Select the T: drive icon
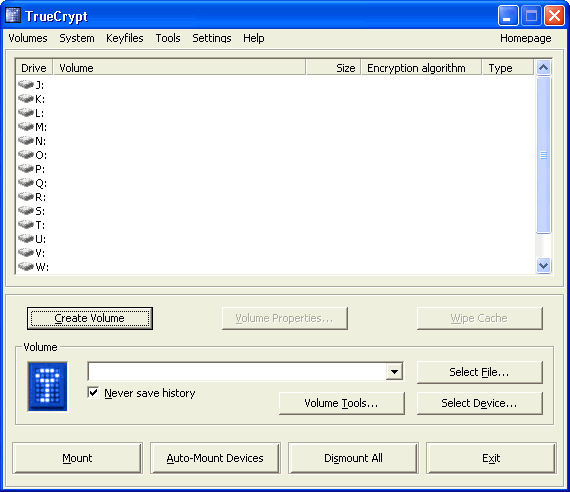Screen dimensions: 570x492 click(x=26, y=225)
